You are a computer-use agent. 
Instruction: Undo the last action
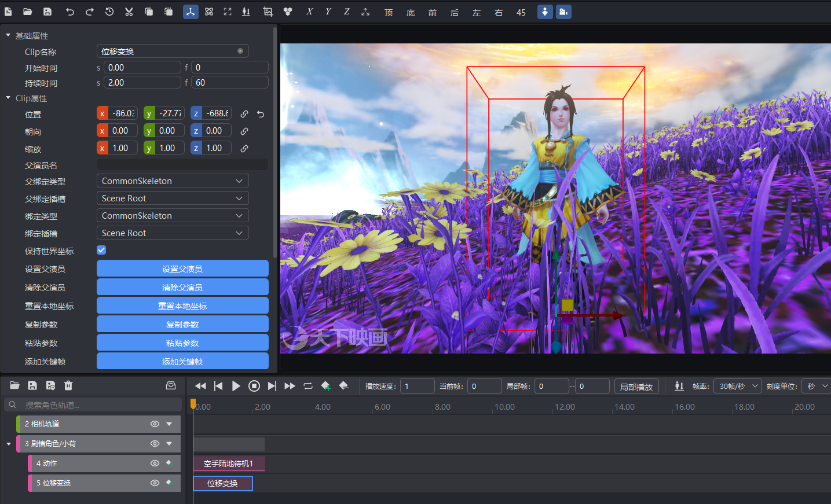[70, 12]
